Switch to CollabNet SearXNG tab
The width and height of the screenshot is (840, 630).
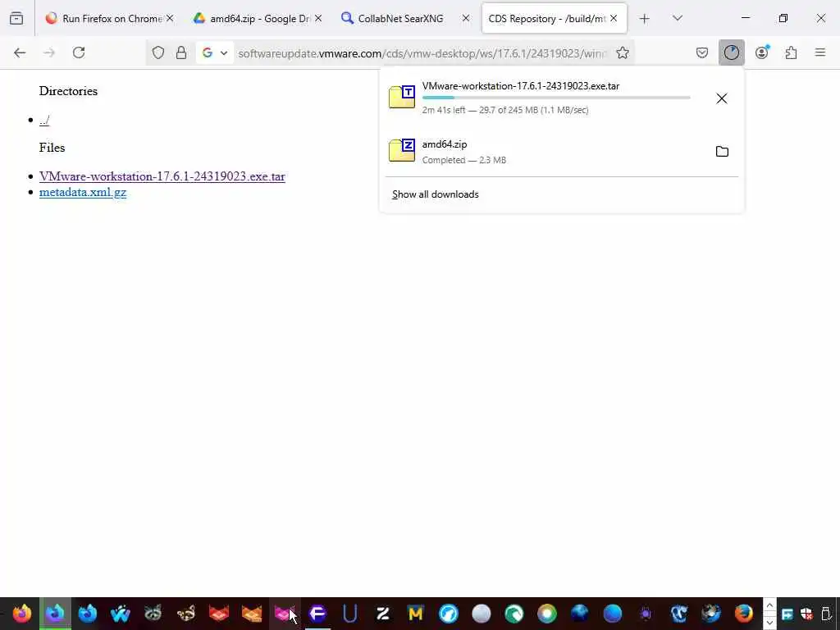tap(406, 19)
